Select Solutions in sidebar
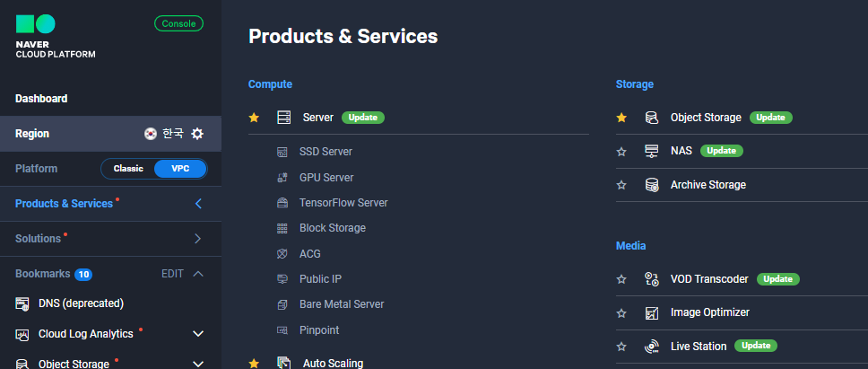 click(x=39, y=239)
